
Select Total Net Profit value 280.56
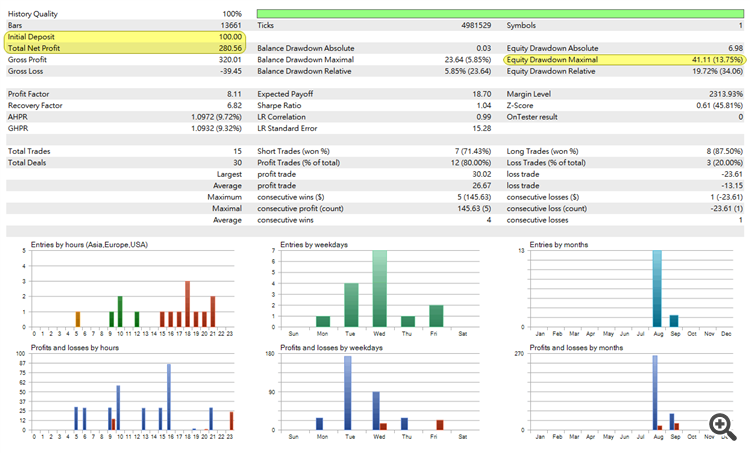click(x=231, y=48)
